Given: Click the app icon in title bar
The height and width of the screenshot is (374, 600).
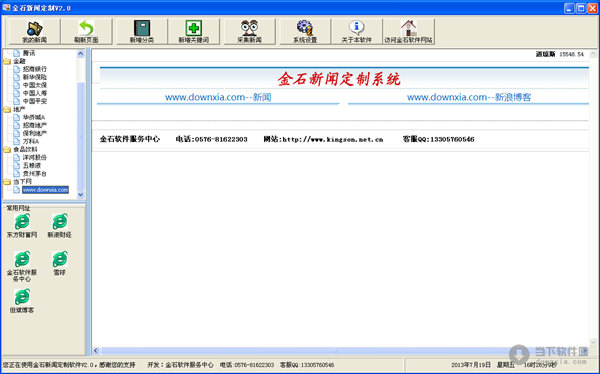Looking at the screenshot, I should pyautogui.click(x=6, y=7).
